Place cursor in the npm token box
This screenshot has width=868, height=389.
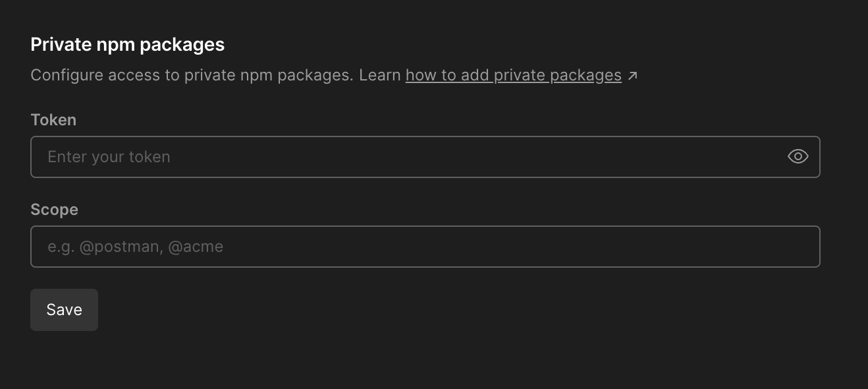pos(408,157)
